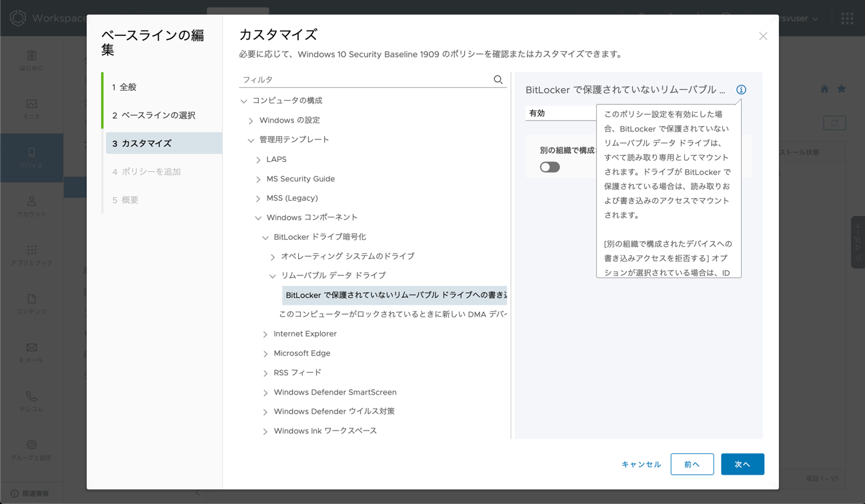Viewport: 865px width, 504px height.
Task: Expand the RSS フィード node
Action: tap(265, 373)
